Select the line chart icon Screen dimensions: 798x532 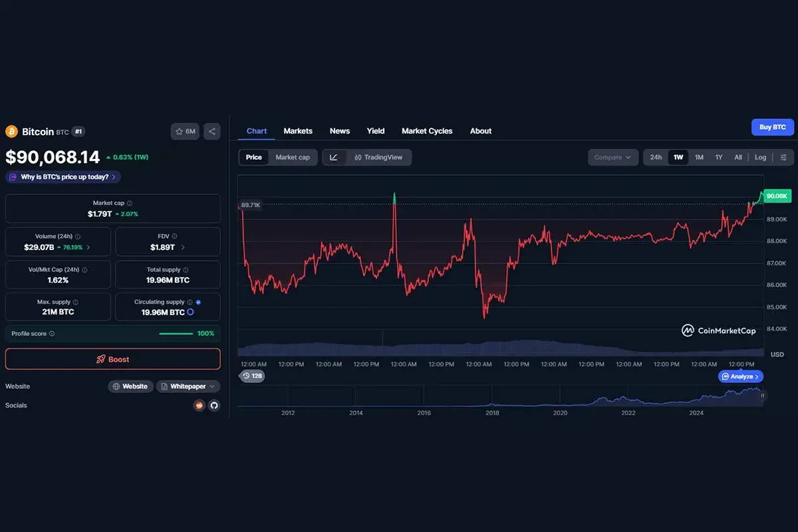pyautogui.click(x=334, y=157)
